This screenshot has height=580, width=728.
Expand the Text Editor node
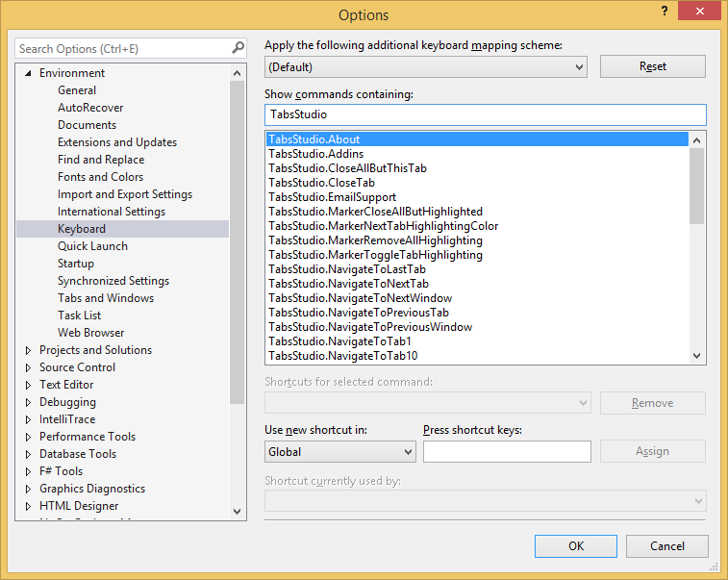tap(28, 385)
